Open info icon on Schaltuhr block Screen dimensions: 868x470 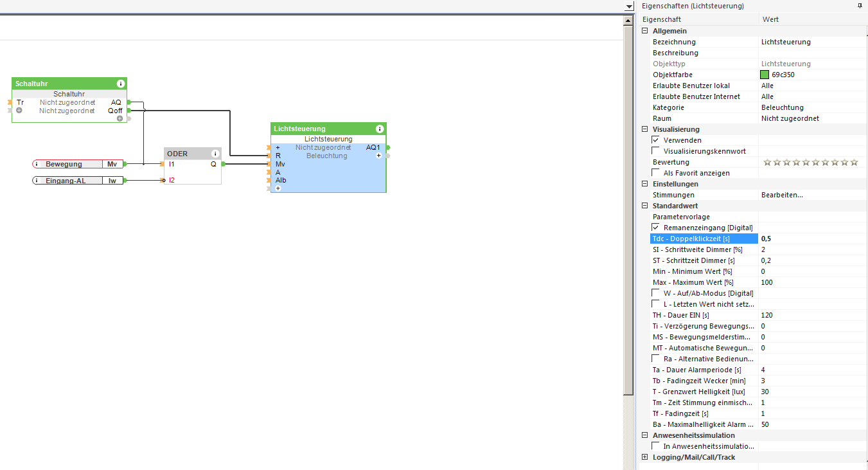121,84
